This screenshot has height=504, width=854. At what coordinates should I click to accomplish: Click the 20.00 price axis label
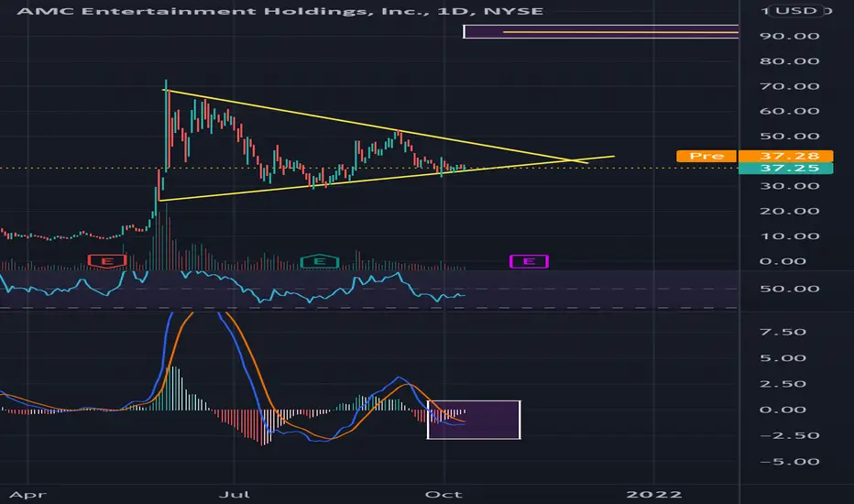pos(790,211)
